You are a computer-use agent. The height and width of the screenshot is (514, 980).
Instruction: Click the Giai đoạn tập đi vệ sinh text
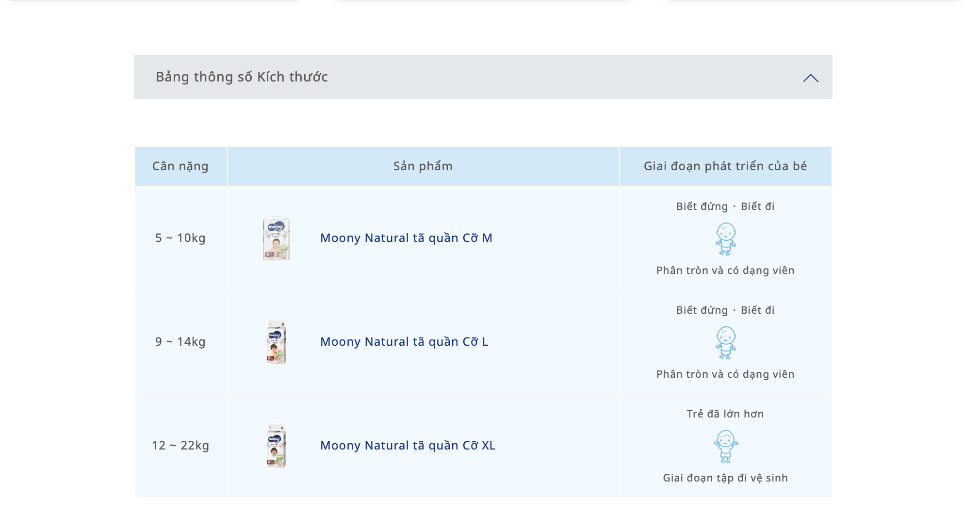725,478
